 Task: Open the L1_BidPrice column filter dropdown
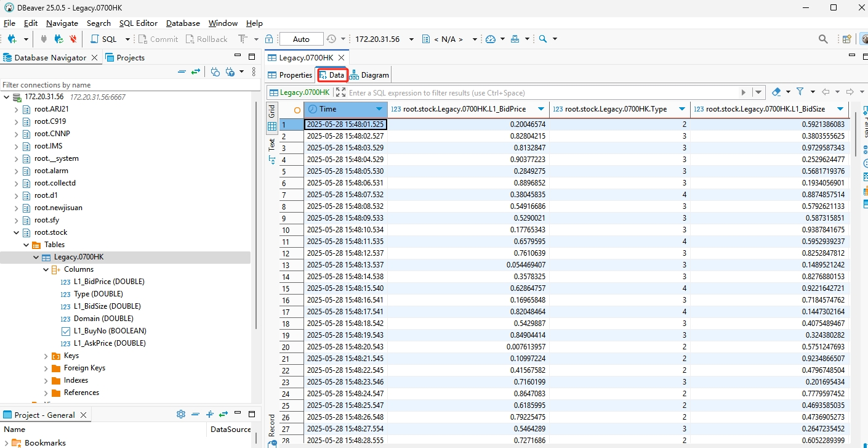point(540,109)
